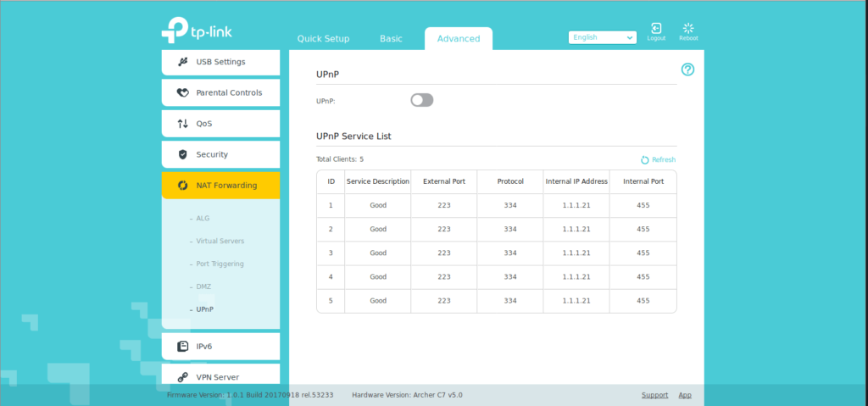
Task: Click the Parental Controls heart icon
Action: (182, 92)
